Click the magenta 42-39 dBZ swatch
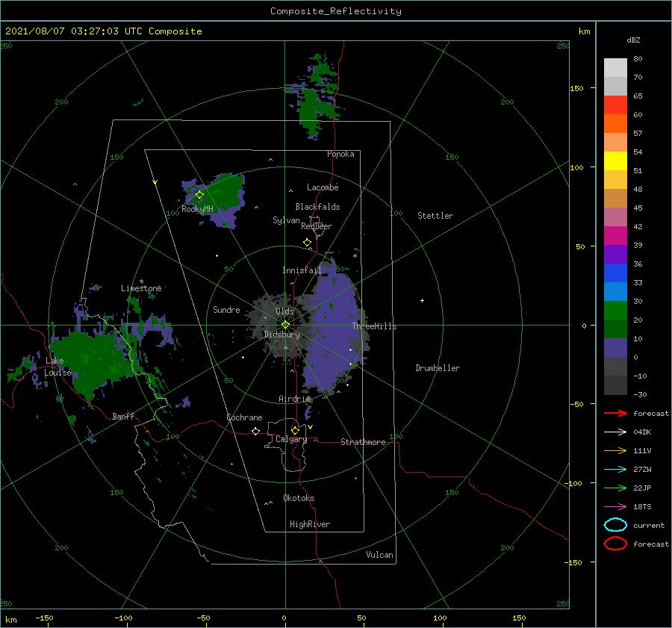672x628 pixels. 615,236
